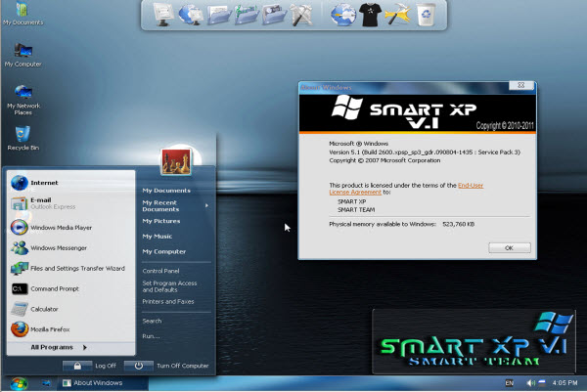Click the Log Off lock button
Screen dimensions: 587x392
tap(77, 366)
